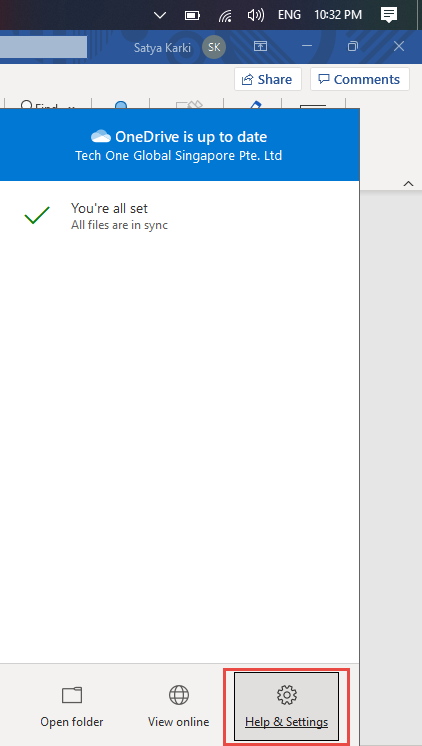This screenshot has height=746, width=422.
Task: Open the clock showing 10:32 PM
Action: 338,15
